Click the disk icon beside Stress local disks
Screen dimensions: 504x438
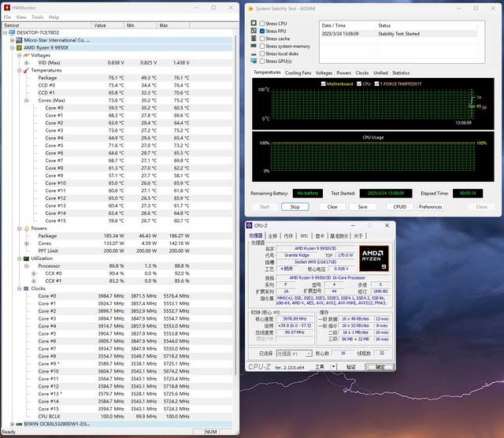pyautogui.click(x=254, y=54)
